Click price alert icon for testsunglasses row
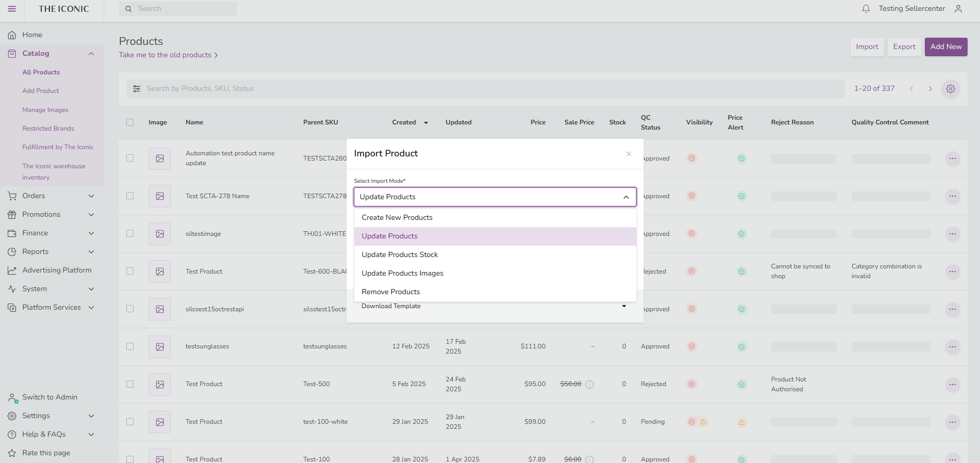The width and height of the screenshot is (980, 463). coord(742,347)
